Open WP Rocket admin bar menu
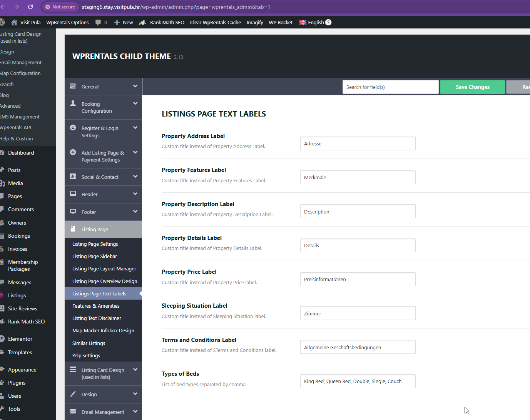This screenshot has width=530, height=420. point(281,22)
